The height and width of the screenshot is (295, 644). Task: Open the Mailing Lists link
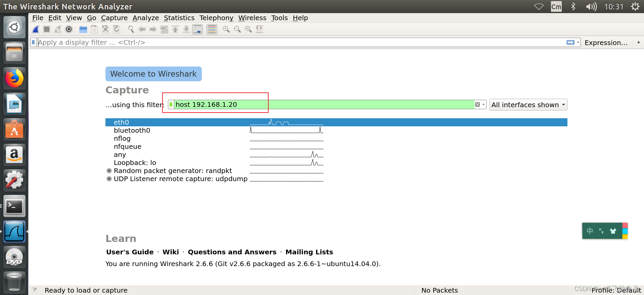click(x=309, y=252)
